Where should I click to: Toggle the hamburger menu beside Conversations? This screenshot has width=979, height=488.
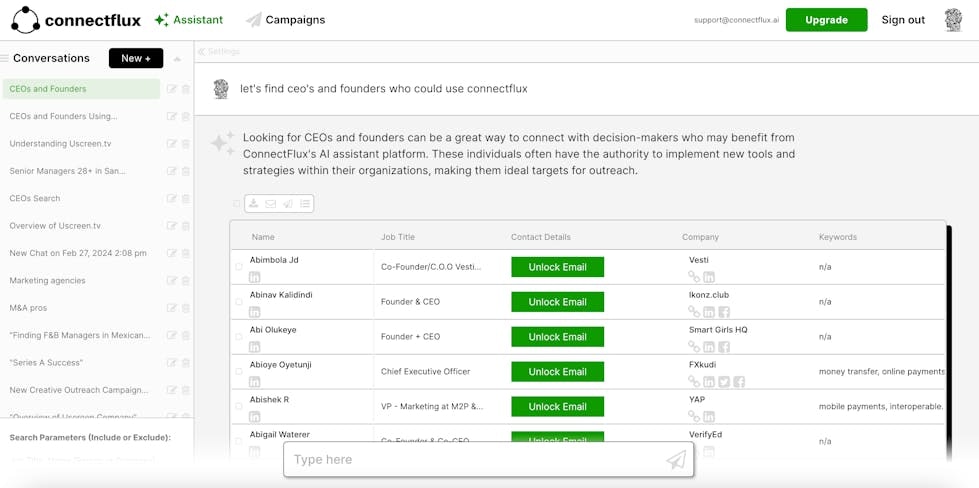coord(5,59)
